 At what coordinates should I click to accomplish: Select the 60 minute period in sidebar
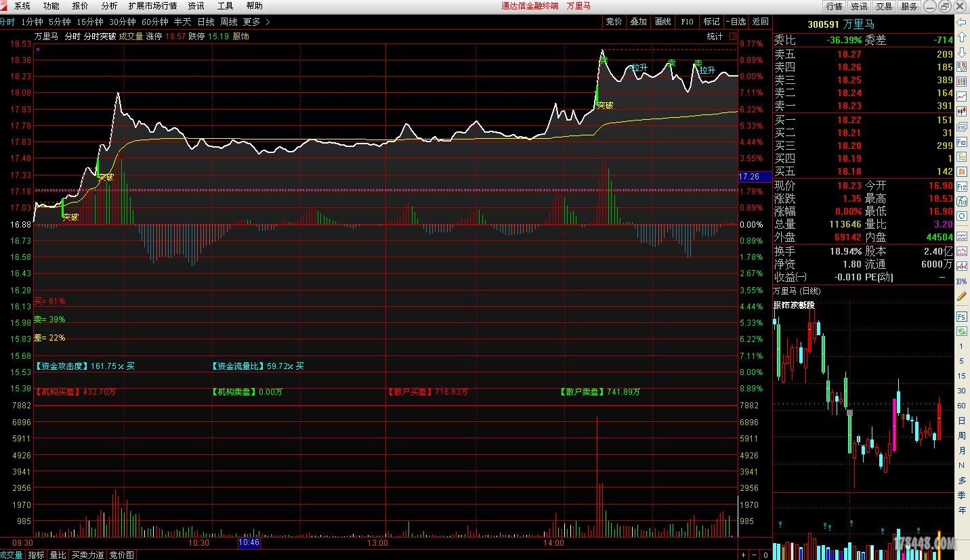961,406
